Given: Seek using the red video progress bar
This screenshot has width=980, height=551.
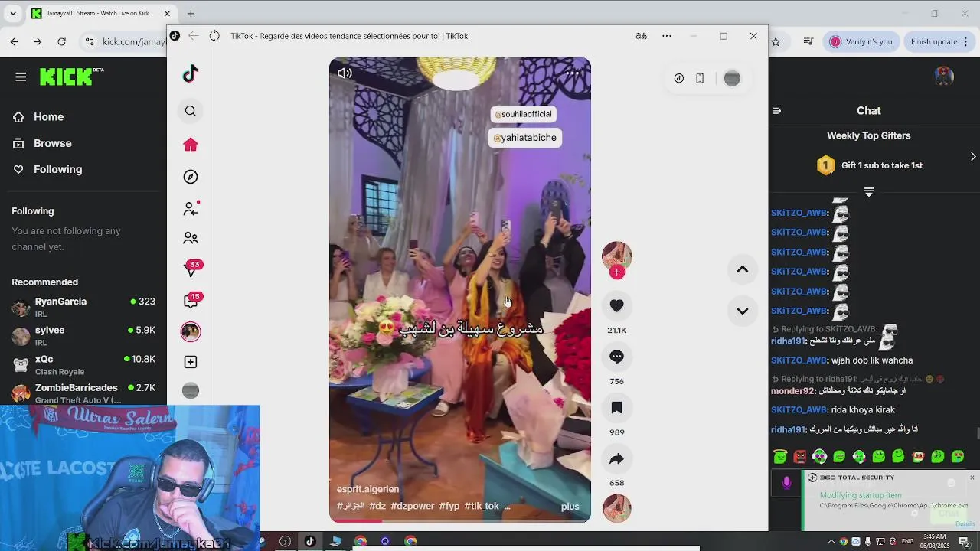Looking at the screenshot, I should [x=459, y=521].
